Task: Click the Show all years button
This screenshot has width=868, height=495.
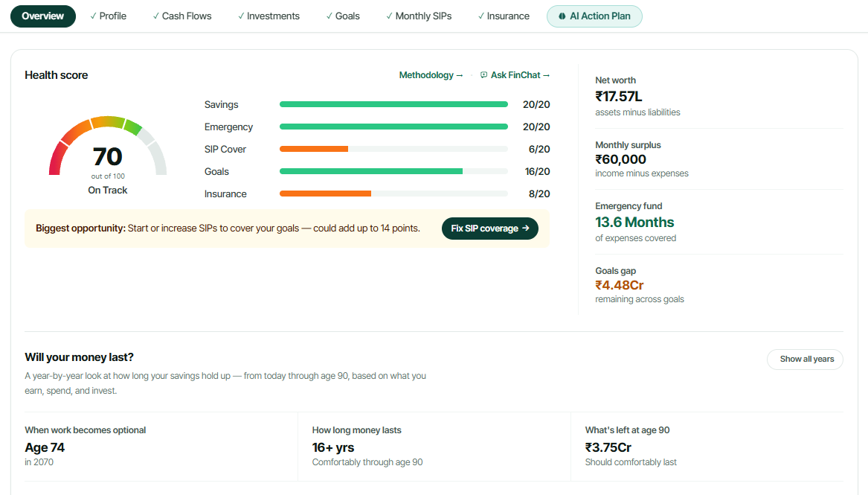Action: coord(805,359)
